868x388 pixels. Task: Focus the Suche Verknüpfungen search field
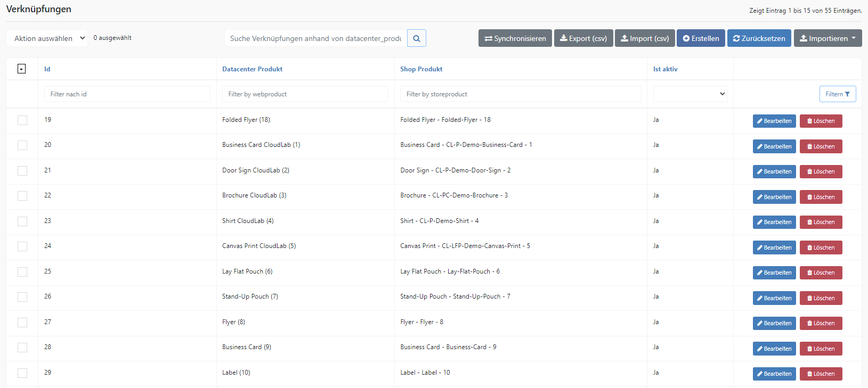pos(316,38)
